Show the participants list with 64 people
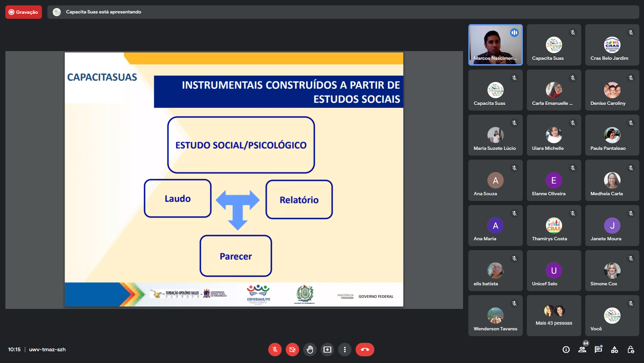The image size is (644, 363). point(582,350)
